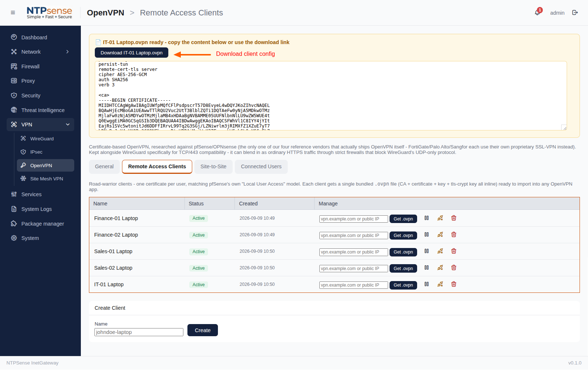This screenshot has width=588, height=370.
Task: Open WireGuard under VPN
Action: 46,139
